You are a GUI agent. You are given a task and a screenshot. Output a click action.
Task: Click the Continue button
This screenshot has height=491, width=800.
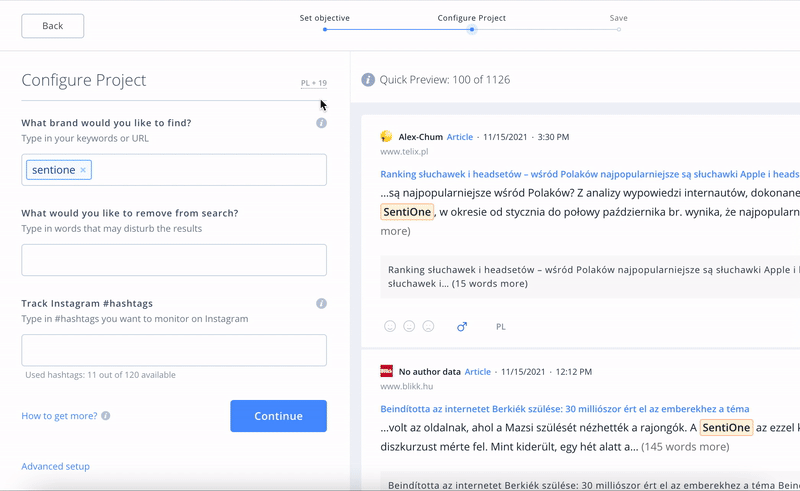(279, 416)
